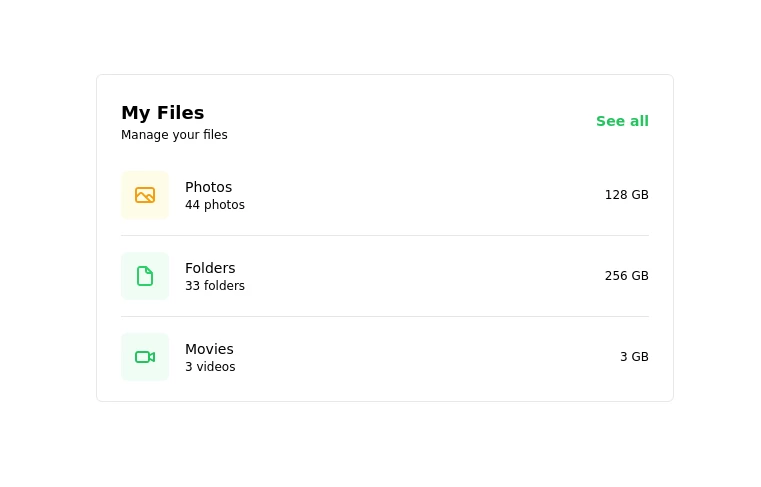Click the 44 photos subtitle
This screenshot has width=761, height=487.
(x=214, y=205)
